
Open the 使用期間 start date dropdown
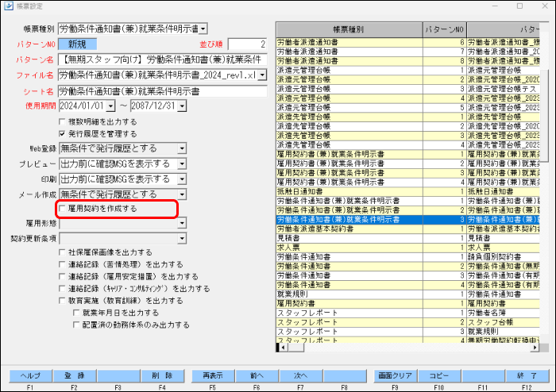pyautogui.click(x=111, y=106)
